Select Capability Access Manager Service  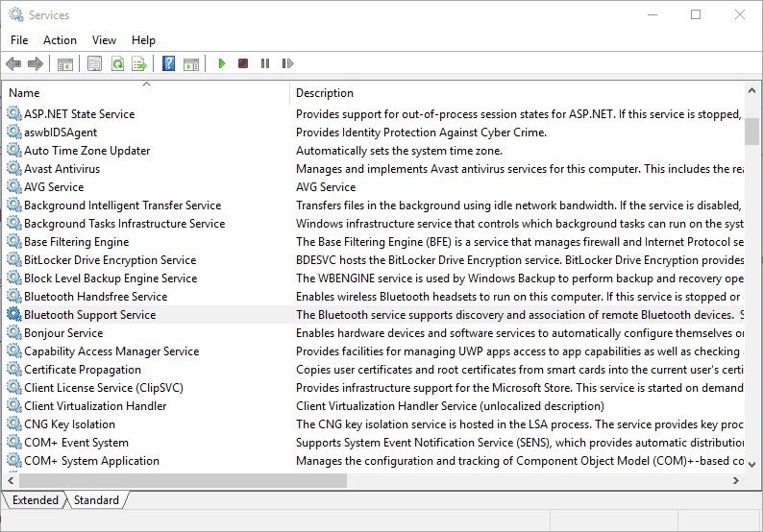pyautogui.click(x=111, y=351)
